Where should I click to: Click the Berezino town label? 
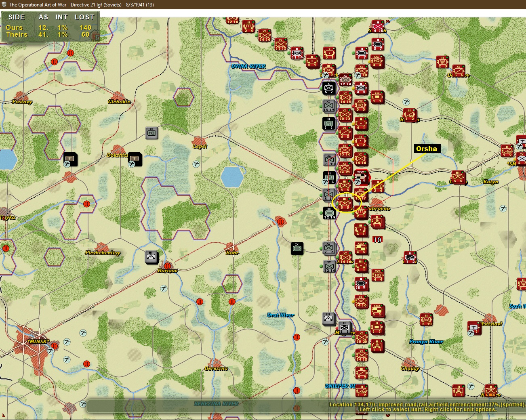(216, 368)
